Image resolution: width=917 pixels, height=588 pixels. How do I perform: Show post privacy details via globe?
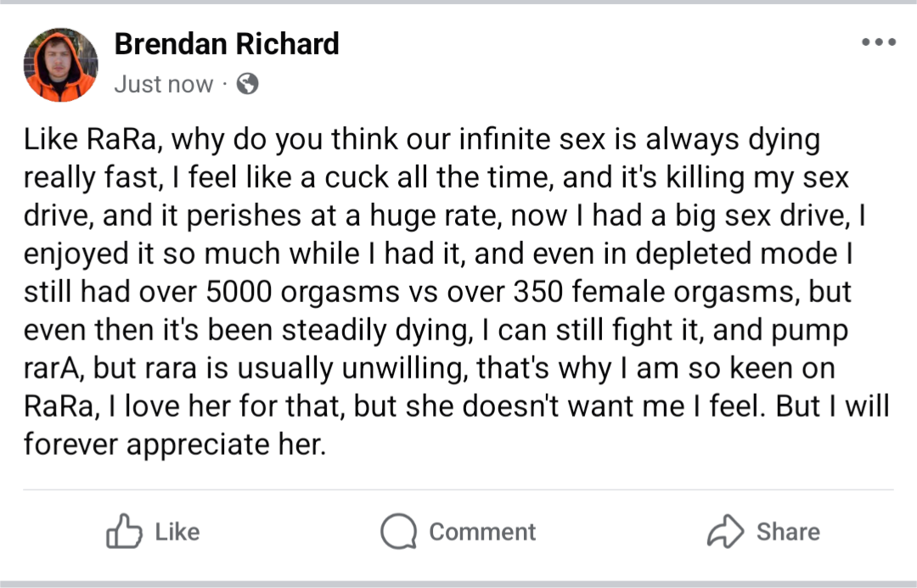(x=247, y=84)
